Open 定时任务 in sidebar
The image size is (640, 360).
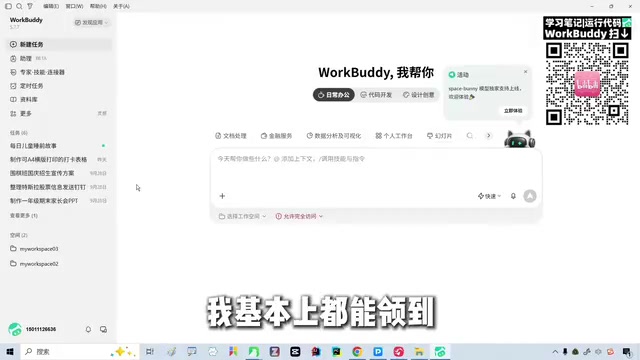coord(59,86)
